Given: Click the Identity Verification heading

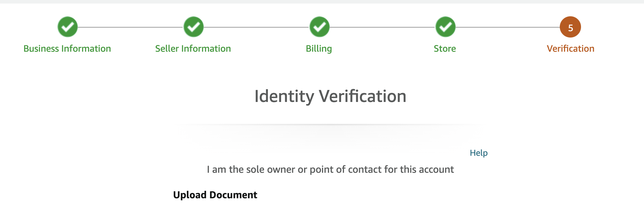Looking at the screenshot, I should [x=330, y=96].
